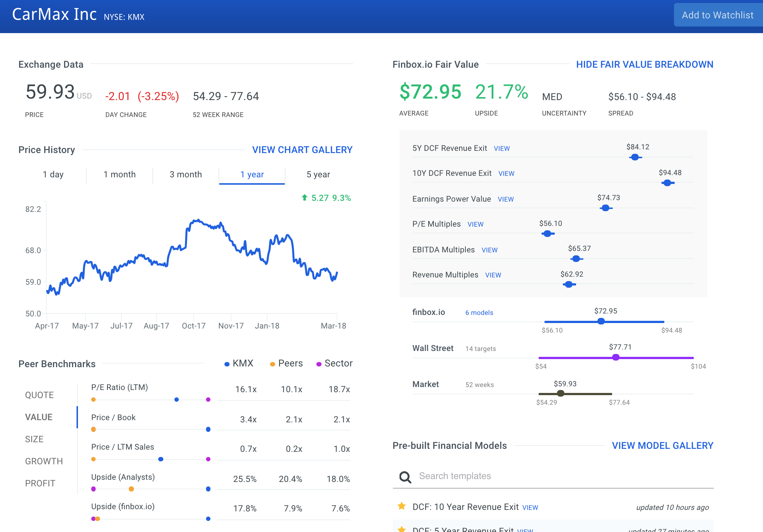
Task: Switch to the VALUE benchmark tab
Action: pyautogui.click(x=39, y=417)
